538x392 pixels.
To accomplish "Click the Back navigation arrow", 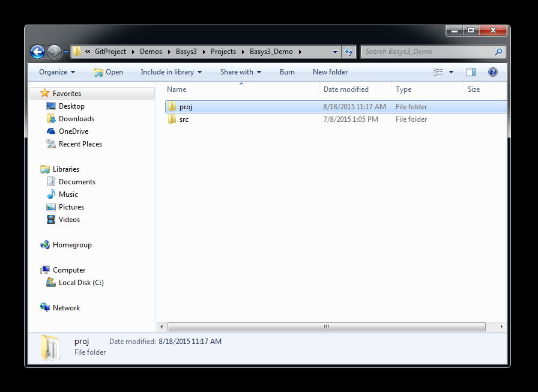I will coord(37,52).
